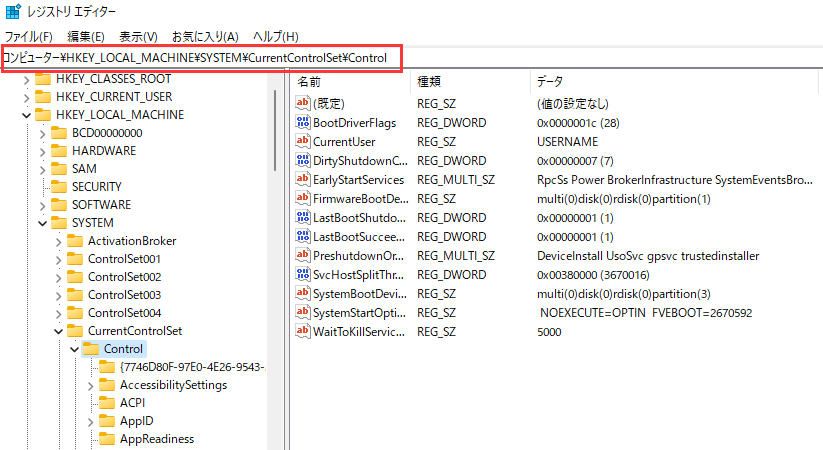Expand the ControlSet001 key

[58, 259]
